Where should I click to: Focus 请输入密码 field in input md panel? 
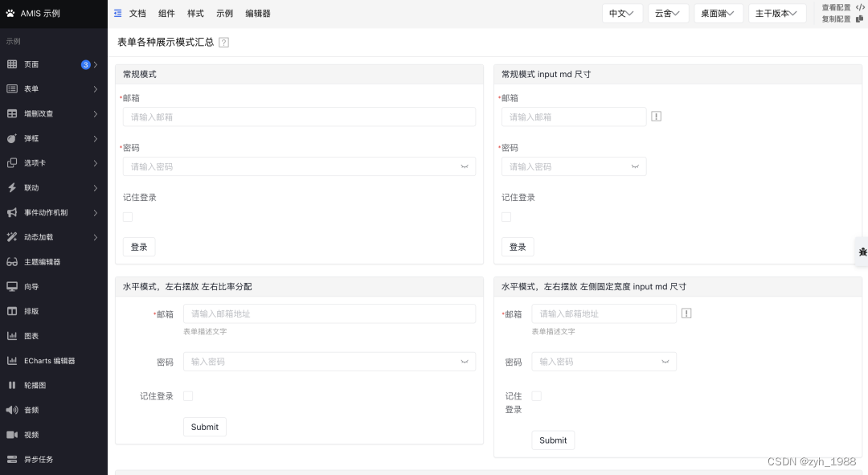[x=574, y=166]
